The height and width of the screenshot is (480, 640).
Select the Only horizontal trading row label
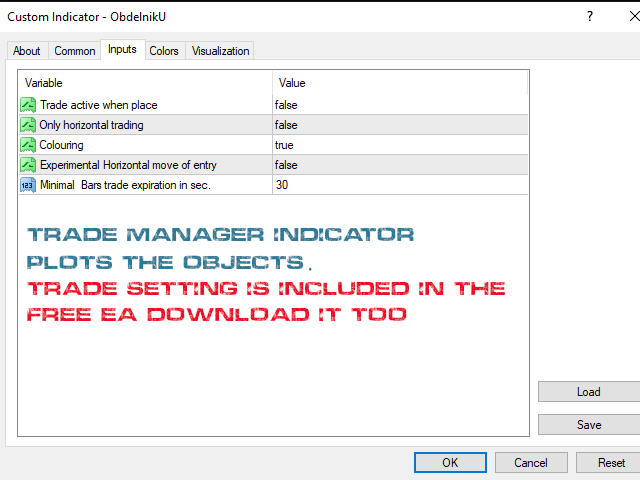(x=91, y=125)
